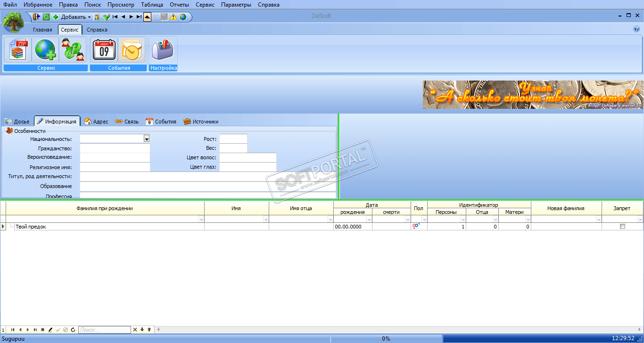644x343 pixels.
Task: Click the clock reminder icon in События
Action: point(132,50)
